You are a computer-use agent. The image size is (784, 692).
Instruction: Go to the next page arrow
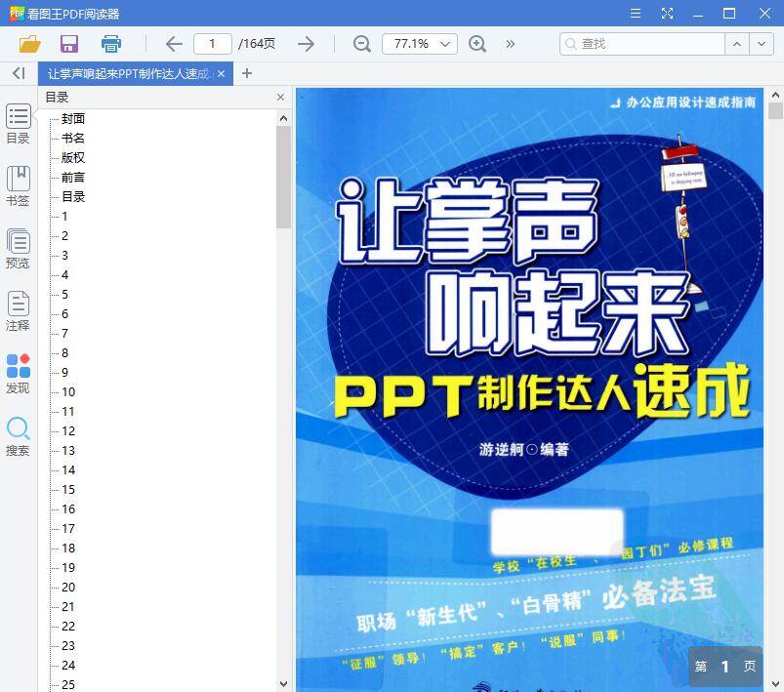pyautogui.click(x=306, y=44)
